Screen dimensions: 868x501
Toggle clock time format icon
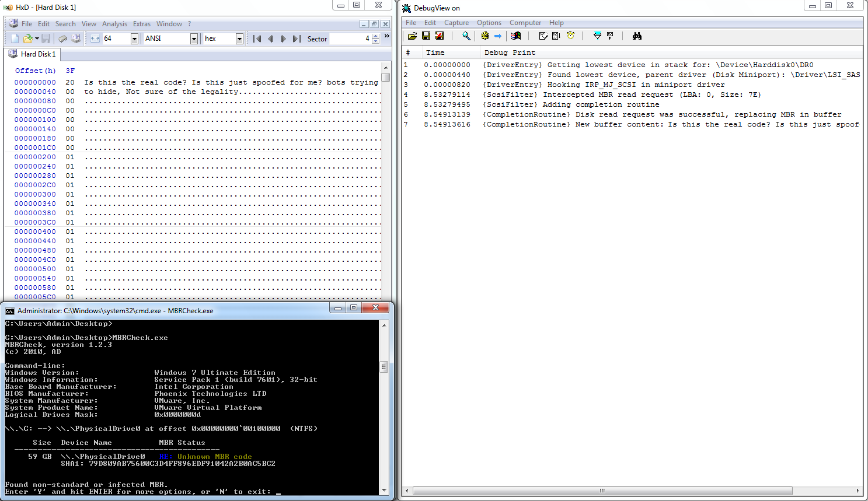[x=571, y=36]
